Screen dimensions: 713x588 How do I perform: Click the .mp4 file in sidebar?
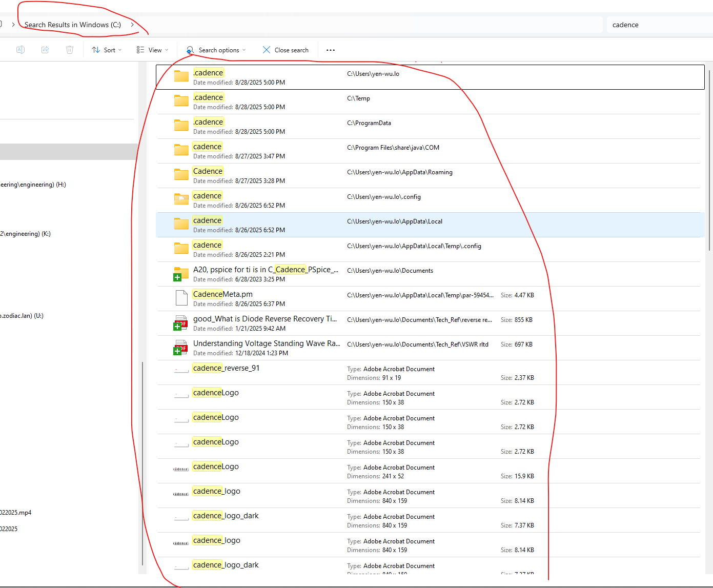(x=16, y=513)
